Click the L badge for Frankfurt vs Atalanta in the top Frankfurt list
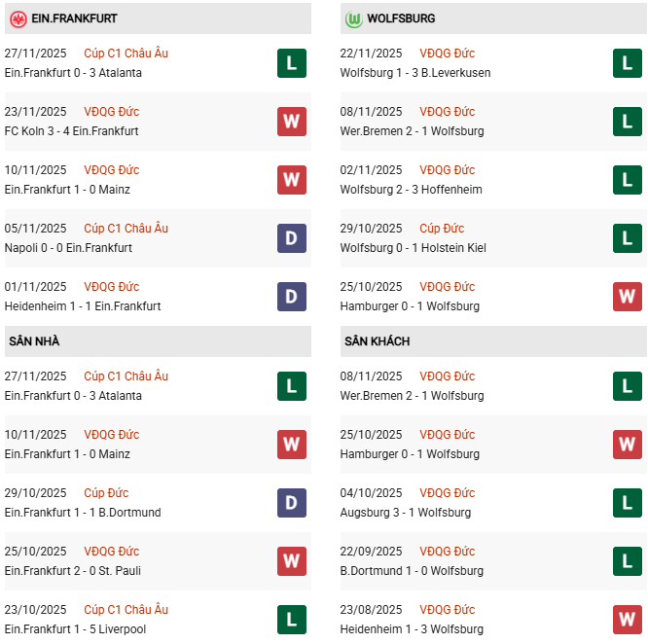 pyautogui.click(x=291, y=63)
